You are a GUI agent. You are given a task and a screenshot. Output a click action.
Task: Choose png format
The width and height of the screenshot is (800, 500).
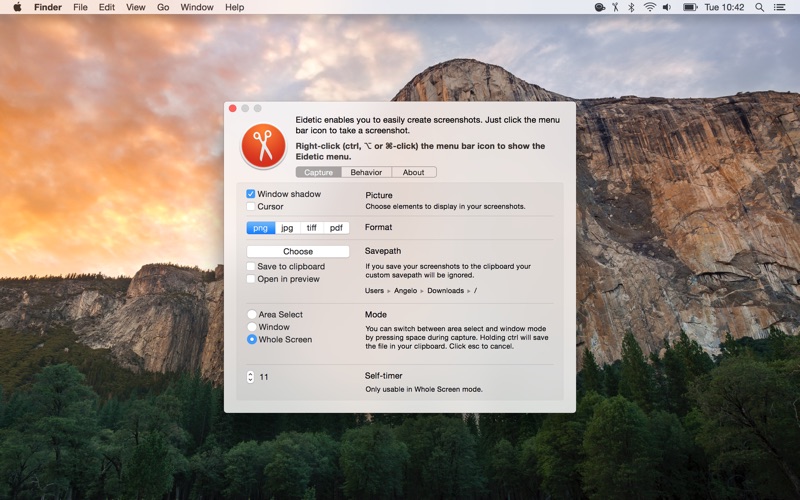(261, 228)
